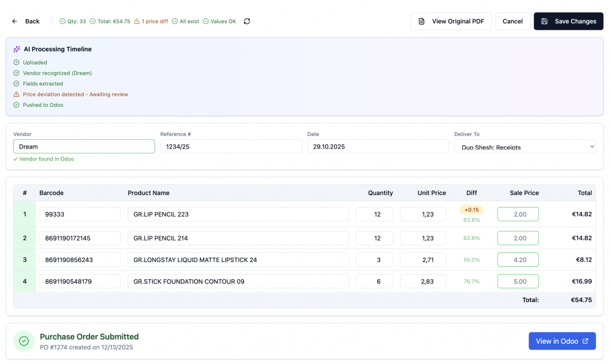Click the AI sparkle icon in timeline header

click(17, 50)
